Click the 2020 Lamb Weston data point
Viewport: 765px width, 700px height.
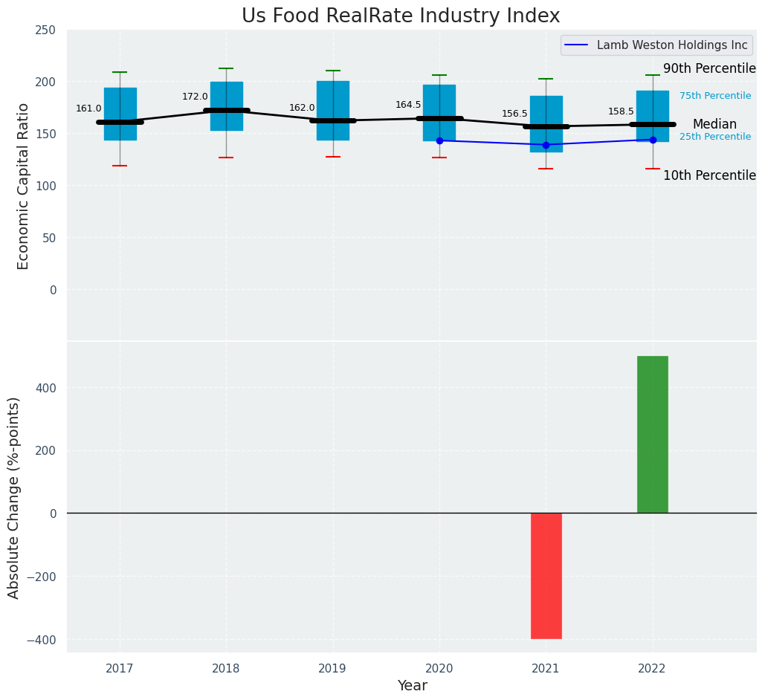[439, 140]
